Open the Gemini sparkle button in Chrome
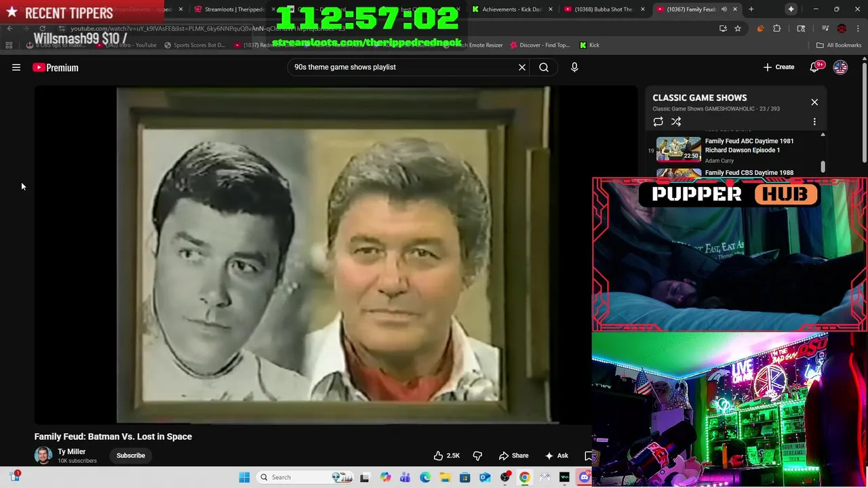Screen dimensions: 868x488 click(791, 9)
